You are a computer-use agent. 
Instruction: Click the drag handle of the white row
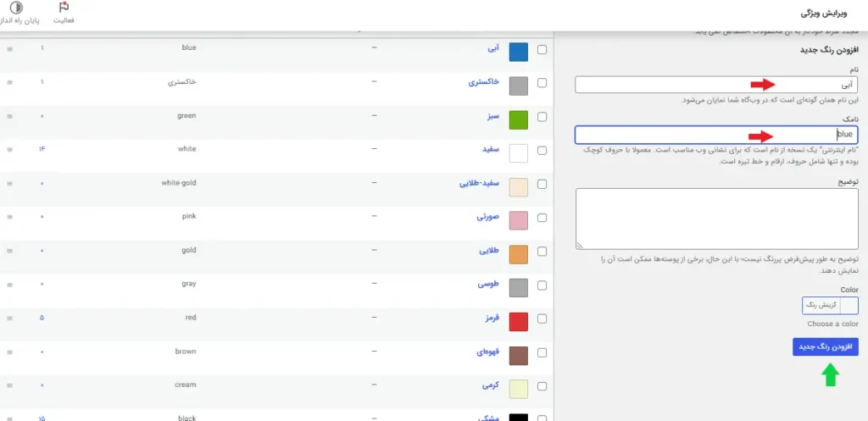[9, 150]
